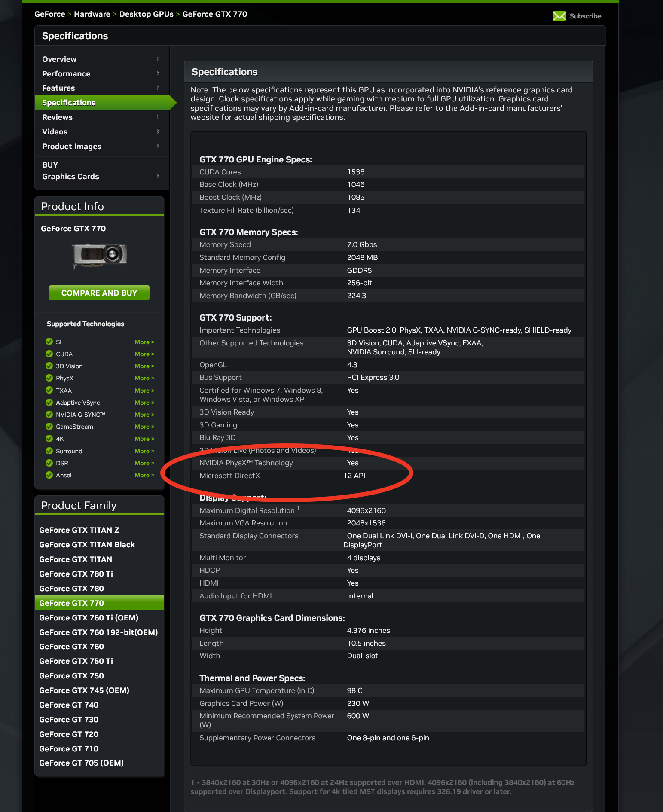
Task: Expand the Product Images menu arrow
Action: point(158,146)
